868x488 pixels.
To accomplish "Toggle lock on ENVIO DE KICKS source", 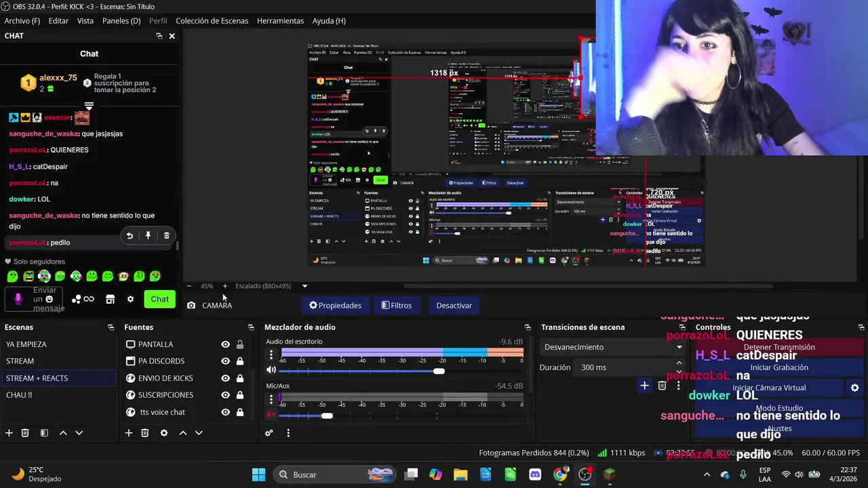I will click(x=239, y=378).
